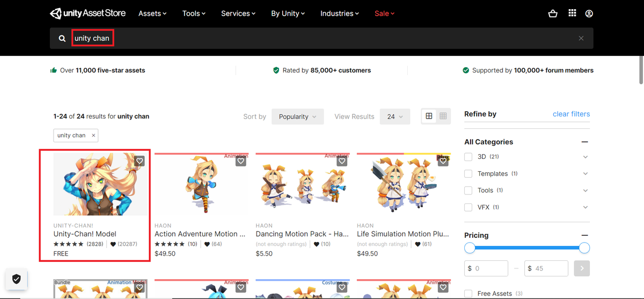Expand the Templates category chevron
Viewport: 644px width, 299px height.
tap(586, 174)
